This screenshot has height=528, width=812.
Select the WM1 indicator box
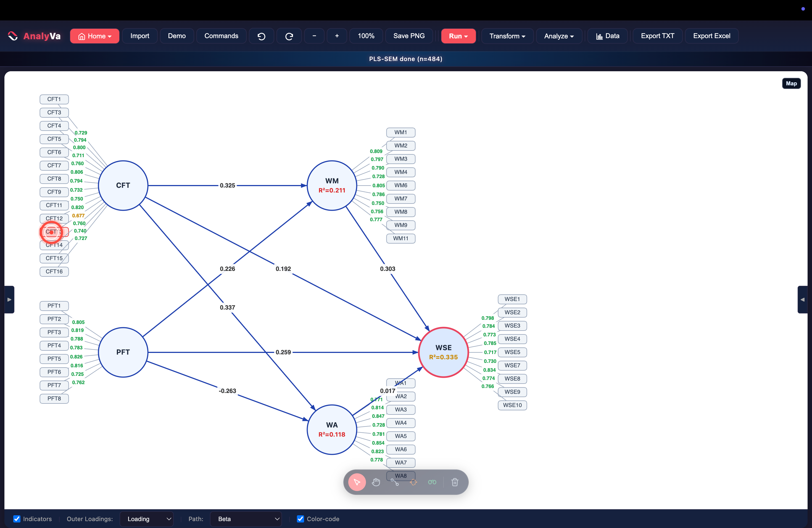(401, 132)
